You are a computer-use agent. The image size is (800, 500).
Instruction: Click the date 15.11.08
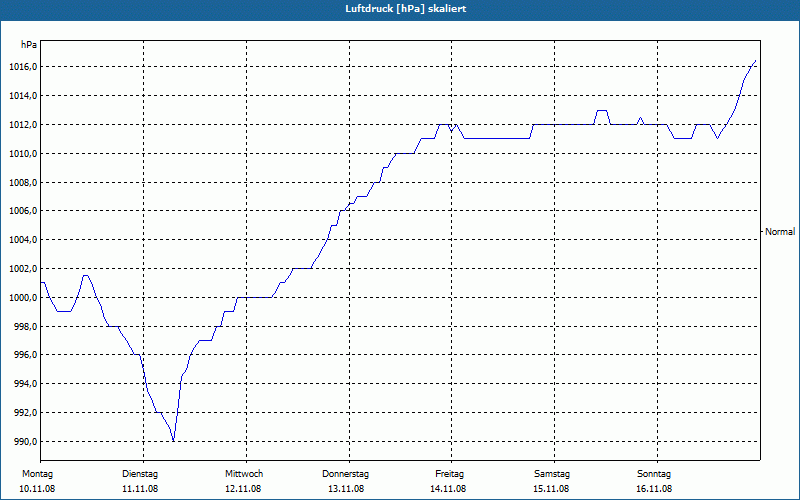551,489
